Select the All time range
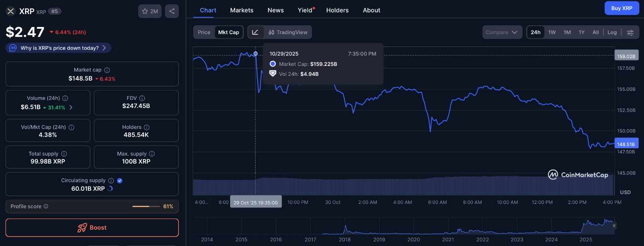Image resolution: width=644 pixels, height=246 pixels. pyautogui.click(x=595, y=32)
